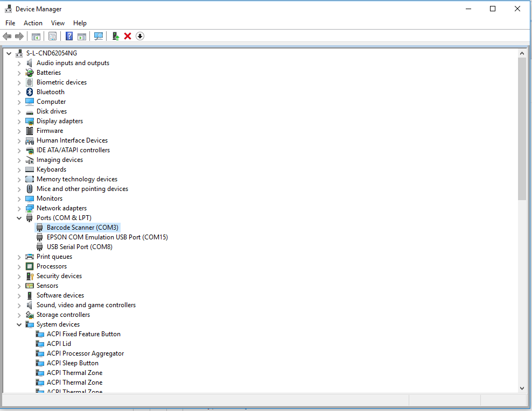Click the Disable device down-arrow icon
Viewport: 532px width, 411px height.
(x=140, y=36)
